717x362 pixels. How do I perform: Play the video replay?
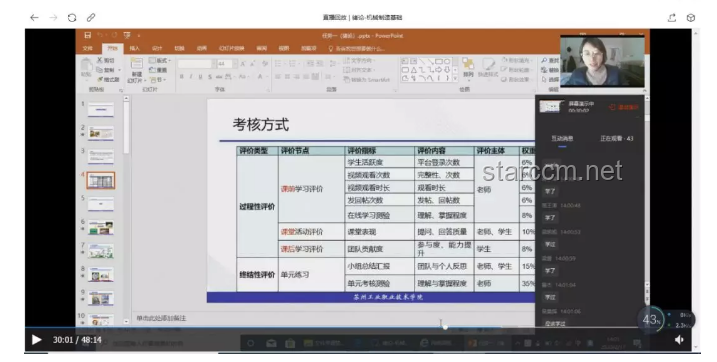(x=37, y=340)
